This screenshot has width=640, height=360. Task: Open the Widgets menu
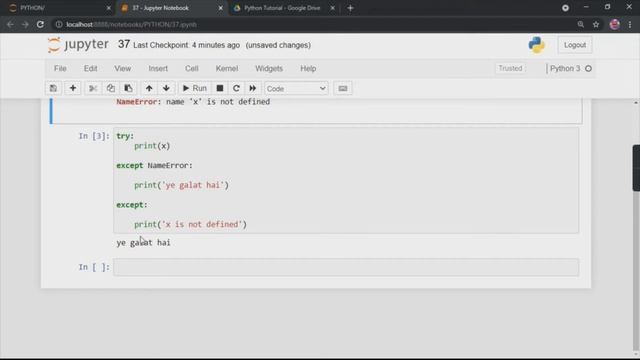(x=269, y=69)
